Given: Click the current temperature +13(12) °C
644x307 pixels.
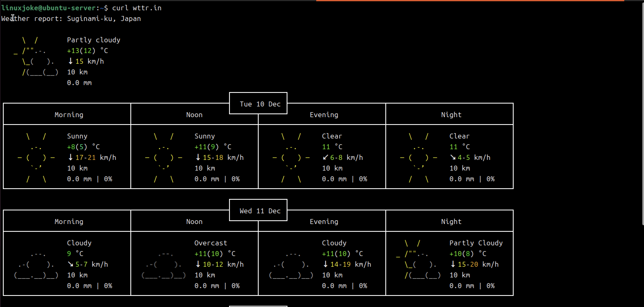Looking at the screenshot, I should click(87, 51).
